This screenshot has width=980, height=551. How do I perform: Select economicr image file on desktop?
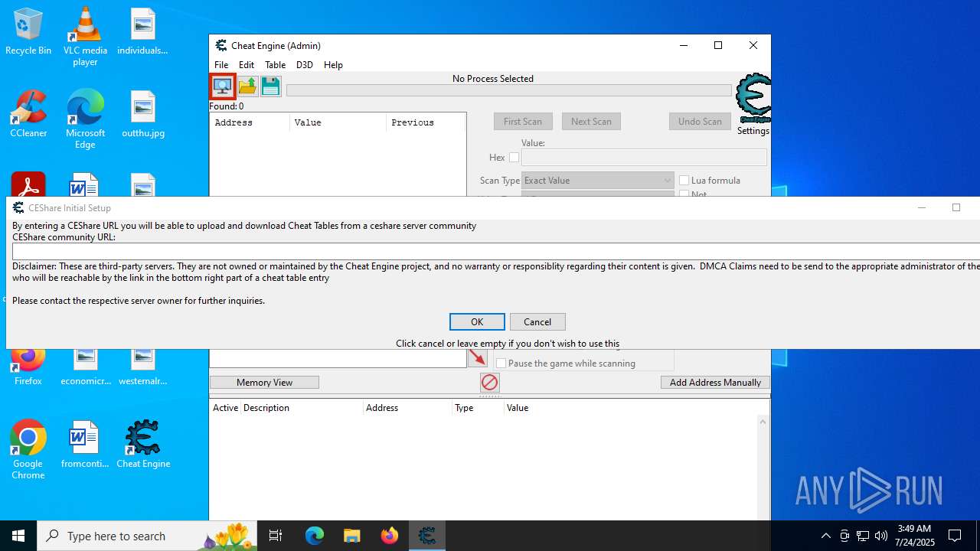85,369
